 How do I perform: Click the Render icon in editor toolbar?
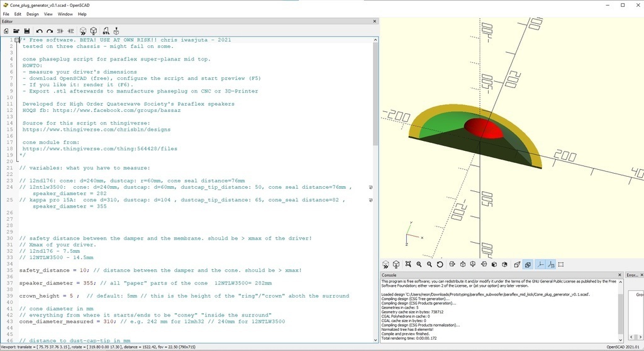click(x=93, y=31)
